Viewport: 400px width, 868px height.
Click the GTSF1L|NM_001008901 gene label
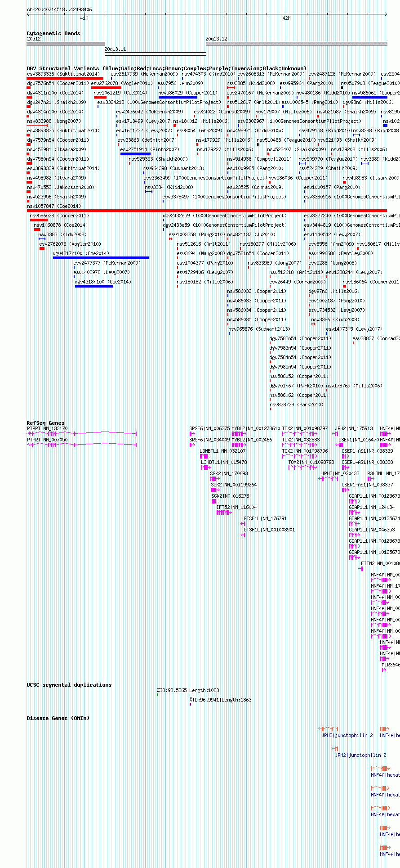pos(269,530)
